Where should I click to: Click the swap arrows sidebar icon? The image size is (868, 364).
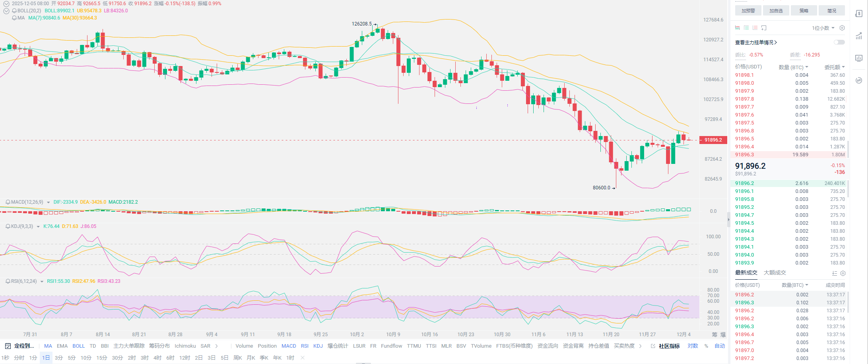coord(859,81)
